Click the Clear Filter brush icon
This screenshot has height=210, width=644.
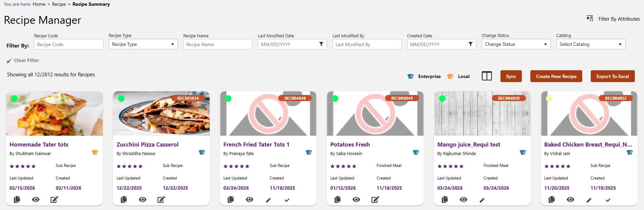point(10,61)
